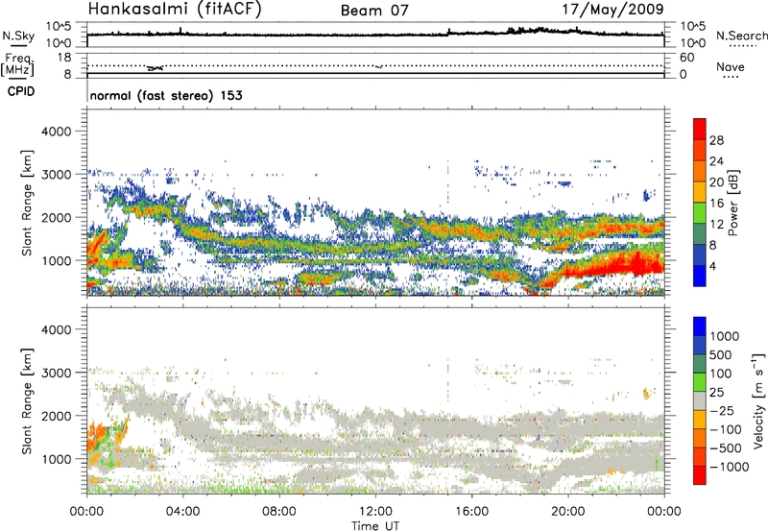Click the 'Hankasalmi (fitACF)' title text
This screenshot has width=768, height=532.
pyautogui.click(x=175, y=10)
